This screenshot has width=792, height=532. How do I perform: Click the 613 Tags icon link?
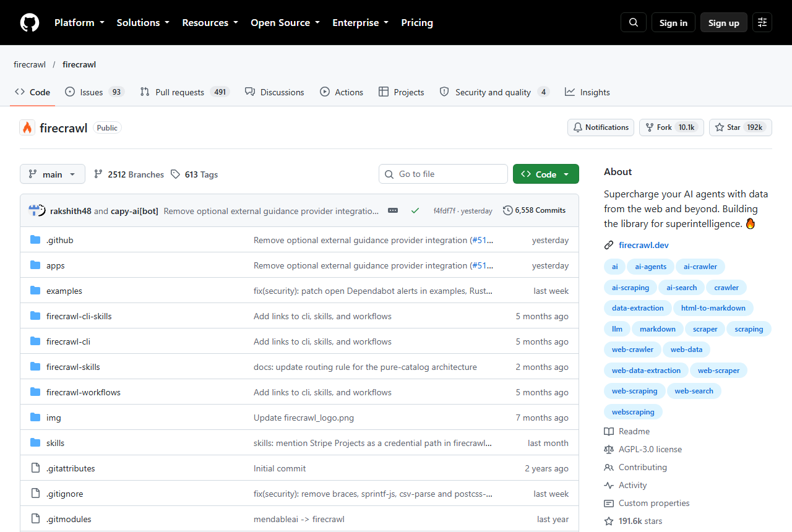[x=194, y=174]
